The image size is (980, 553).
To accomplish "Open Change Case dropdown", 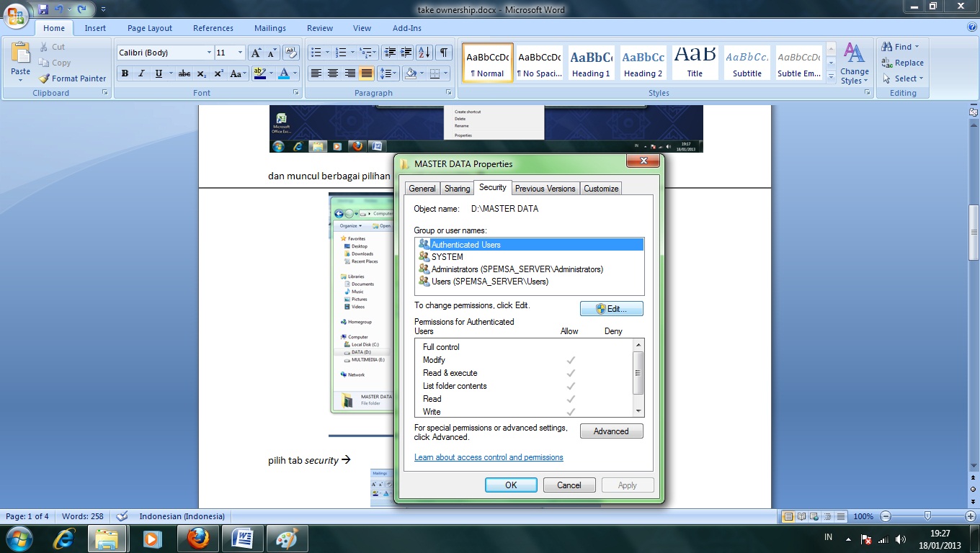I will (x=238, y=73).
